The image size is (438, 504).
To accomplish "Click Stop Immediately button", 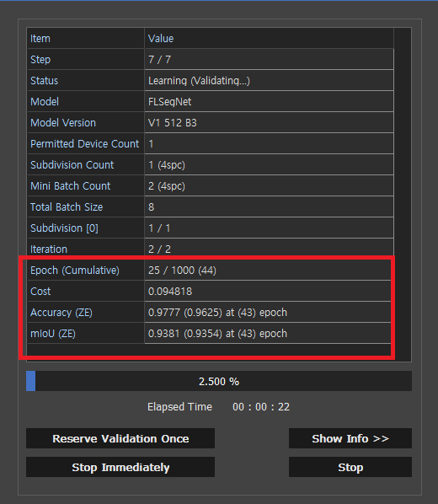I will tap(120, 467).
